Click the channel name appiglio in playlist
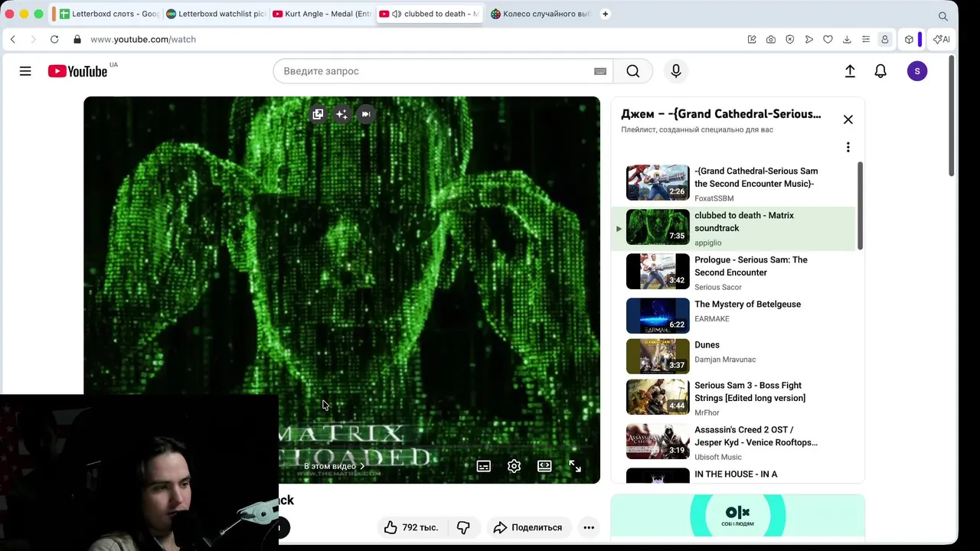Viewport: 980px width, 551px height. coord(707,243)
